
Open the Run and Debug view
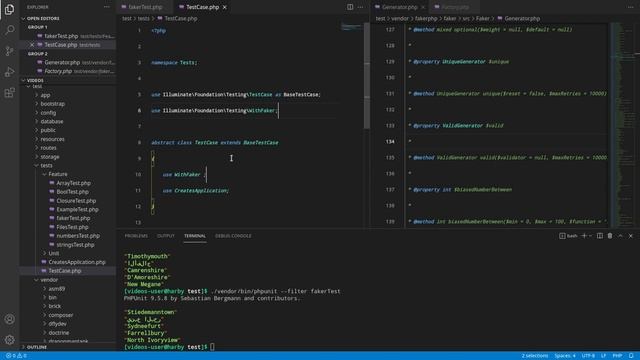click(9, 72)
